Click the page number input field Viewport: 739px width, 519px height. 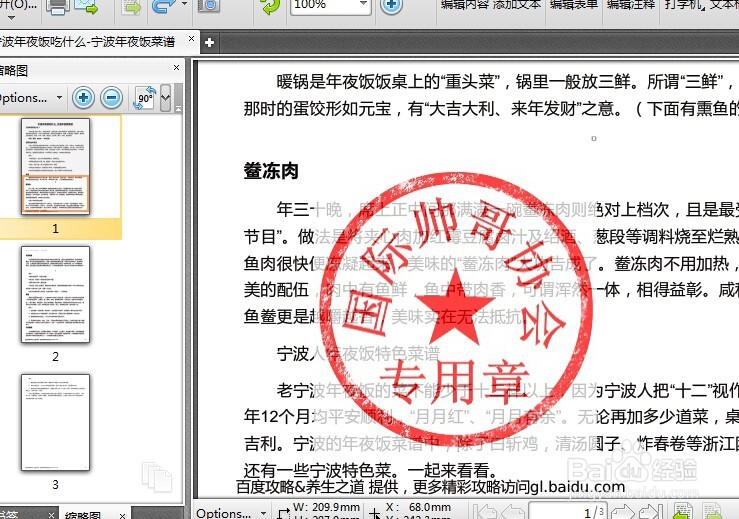[x=567, y=511]
